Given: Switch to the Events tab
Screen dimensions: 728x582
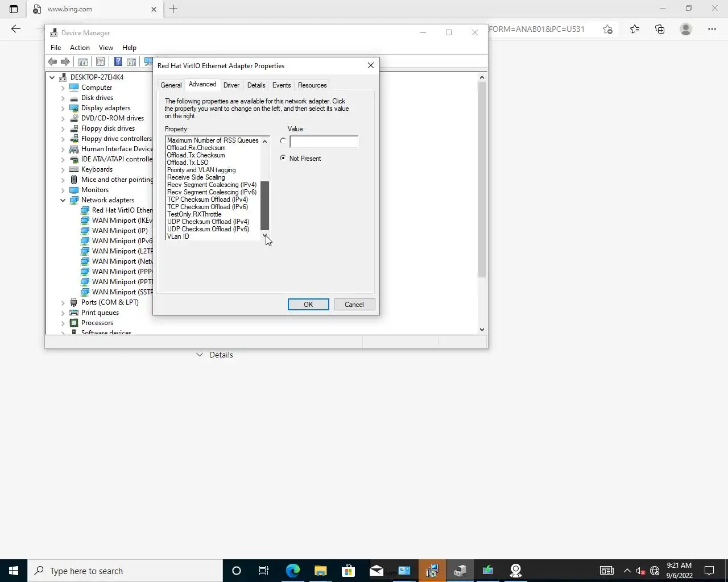Looking at the screenshot, I should 282,85.
